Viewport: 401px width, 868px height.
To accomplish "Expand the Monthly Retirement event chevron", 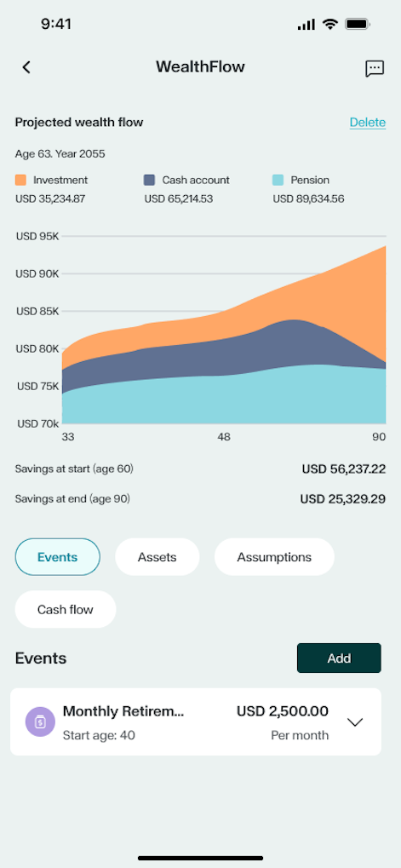I will coord(354,721).
